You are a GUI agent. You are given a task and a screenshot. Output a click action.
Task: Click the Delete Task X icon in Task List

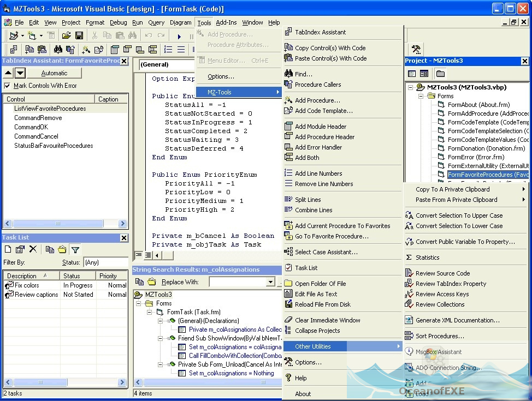pyautogui.click(x=33, y=249)
